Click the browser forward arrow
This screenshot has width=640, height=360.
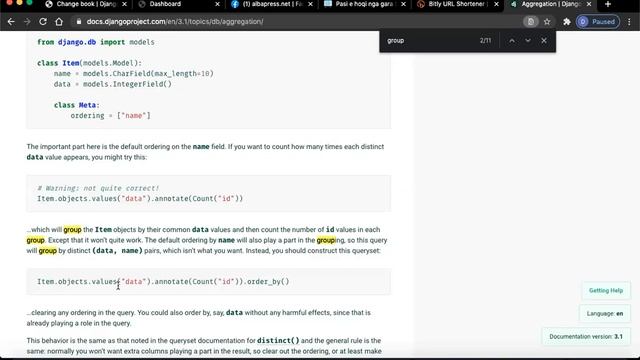(27, 22)
